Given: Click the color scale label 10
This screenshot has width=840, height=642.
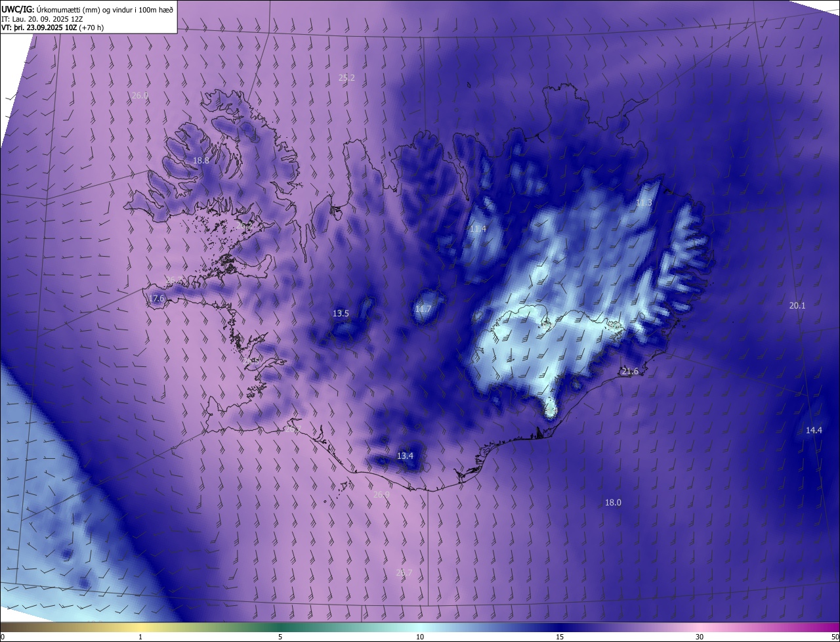Looking at the screenshot, I should 420,637.
